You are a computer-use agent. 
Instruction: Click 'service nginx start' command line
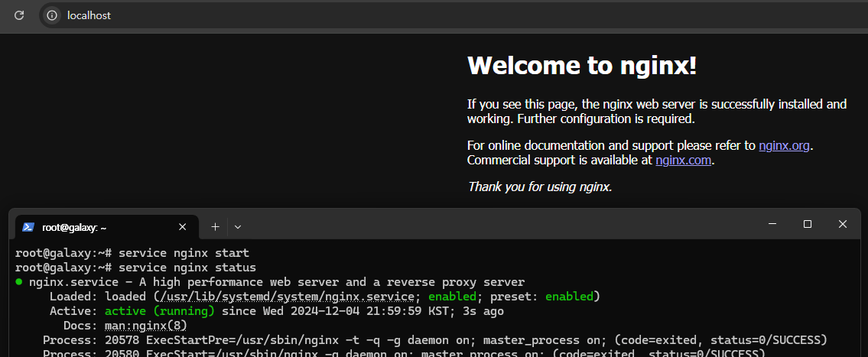coord(184,254)
